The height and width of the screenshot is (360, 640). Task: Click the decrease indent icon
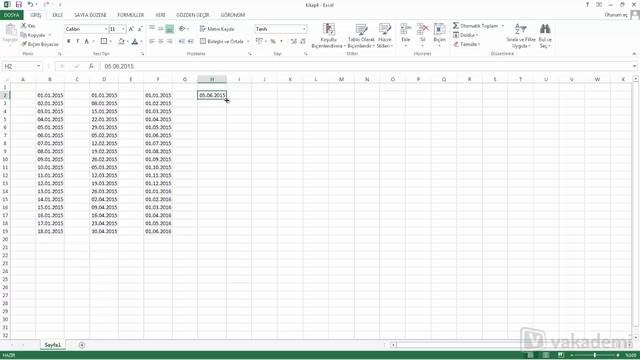click(182, 41)
